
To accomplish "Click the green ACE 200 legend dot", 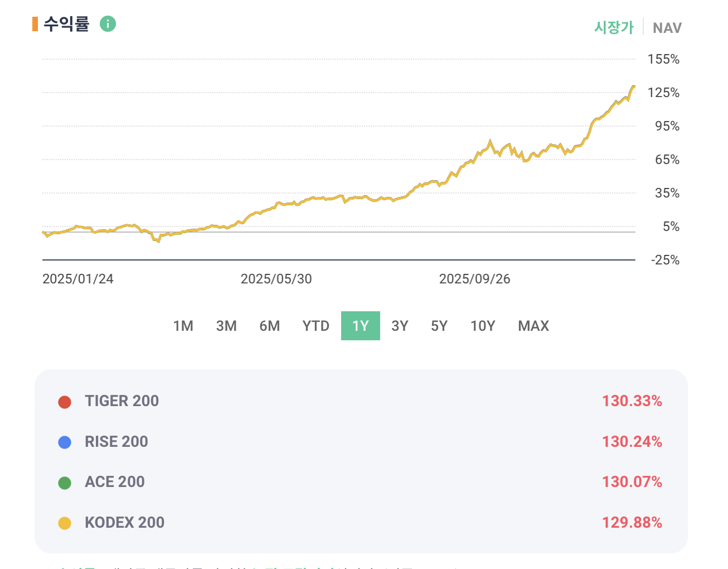I will click(65, 483).
